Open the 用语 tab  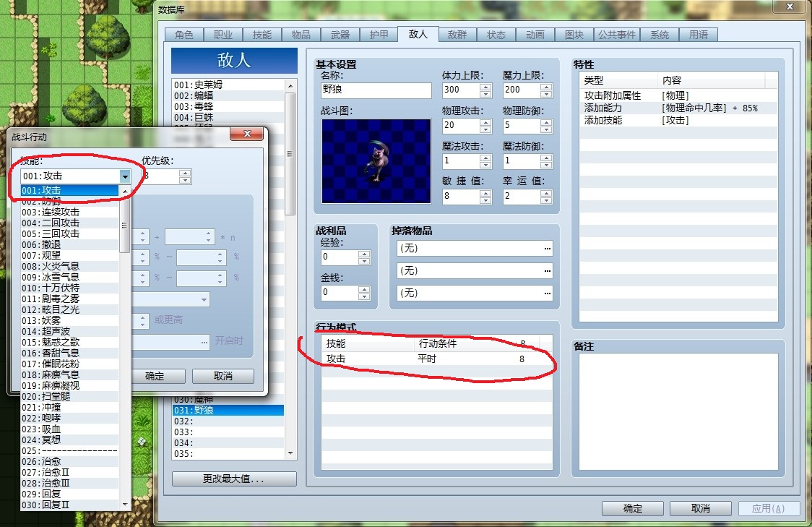698,35
